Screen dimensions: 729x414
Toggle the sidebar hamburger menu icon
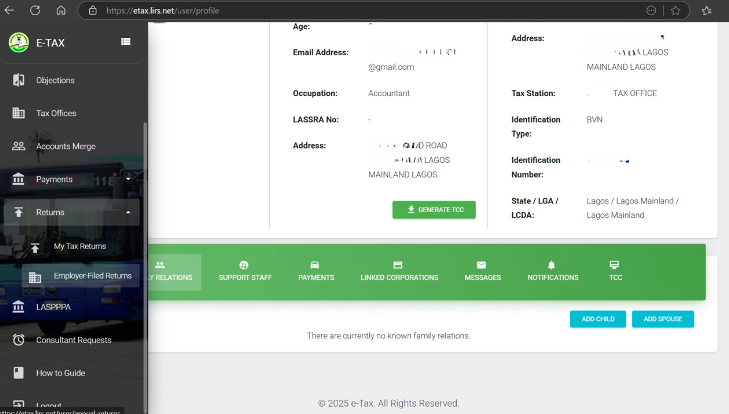pos(126,42)
